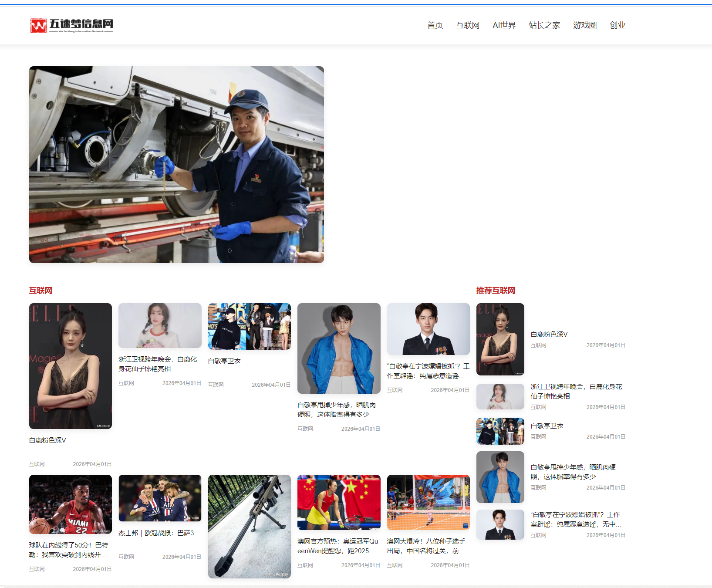Switch to the 游戏圈 navigation item
This screenshot has width=712, height=588.
[x=584, y=25]
